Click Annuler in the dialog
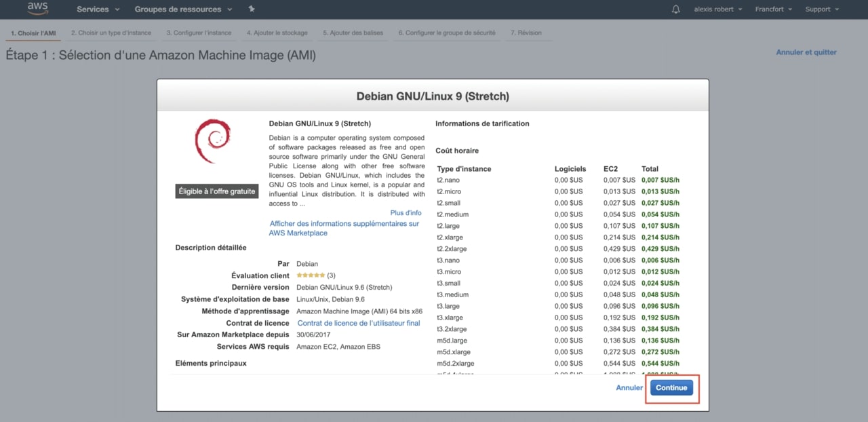The image size is (868, 422). [x=629, y=387]
